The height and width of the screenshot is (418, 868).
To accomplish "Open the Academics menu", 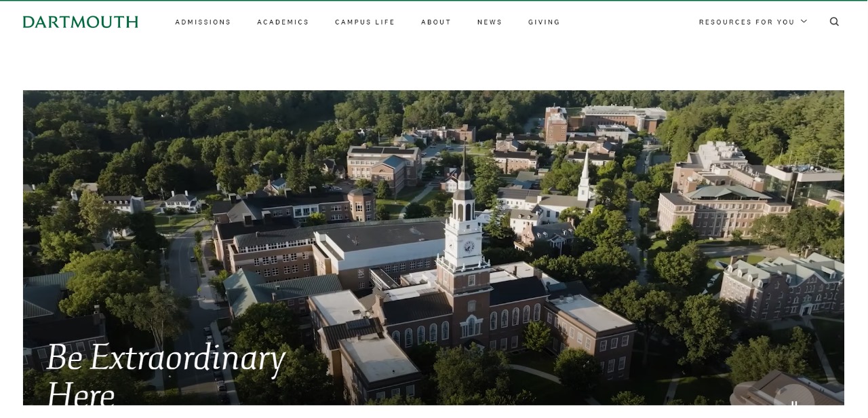I will (283, 22).
